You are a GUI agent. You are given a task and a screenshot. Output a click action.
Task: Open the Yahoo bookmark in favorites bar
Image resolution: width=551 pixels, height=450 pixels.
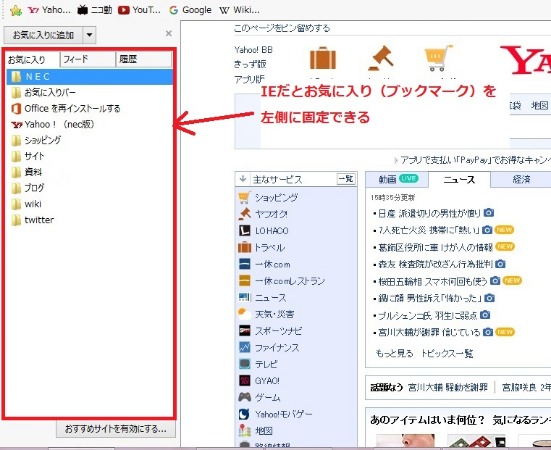click(49, 10)
